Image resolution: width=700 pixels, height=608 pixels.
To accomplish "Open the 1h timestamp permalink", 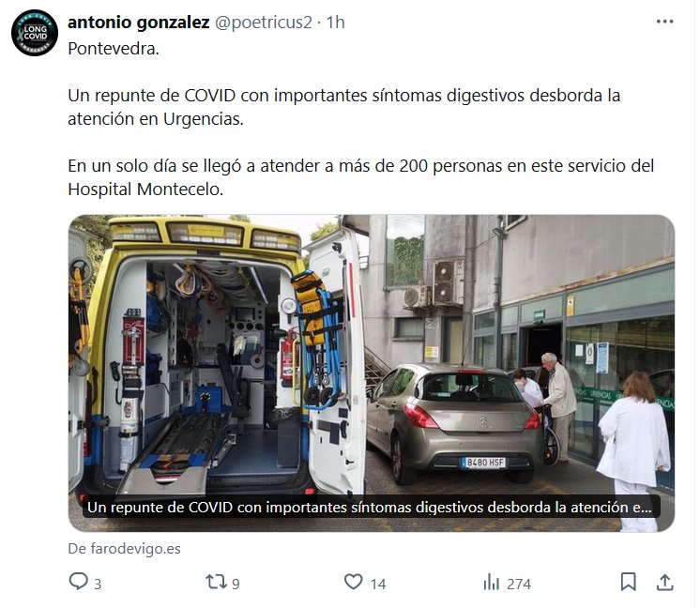I will pos(335,23).
